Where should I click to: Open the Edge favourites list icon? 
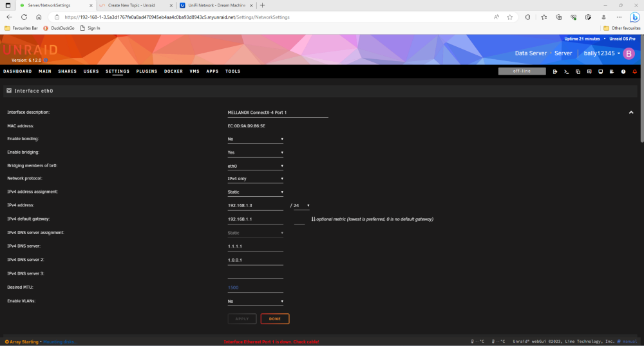click(x=544, y=17)
